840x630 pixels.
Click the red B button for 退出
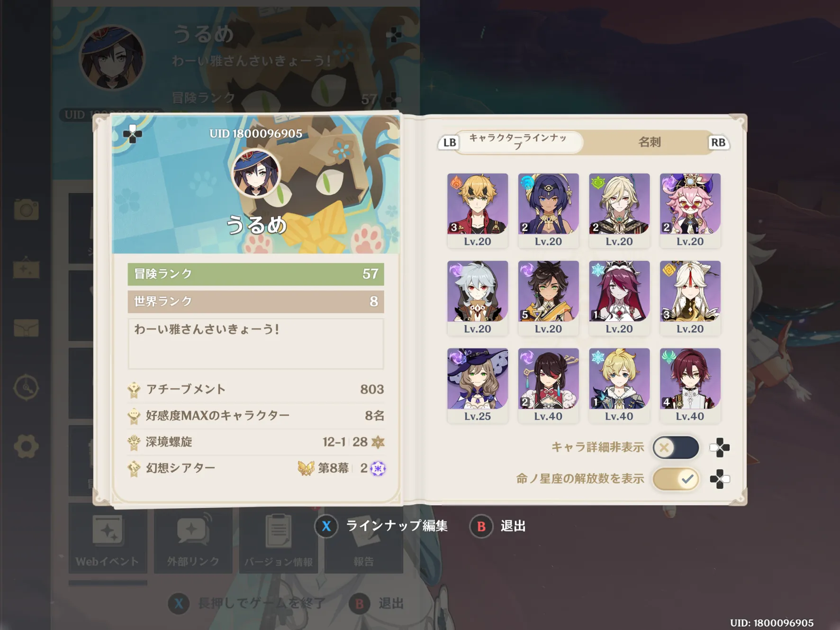tap(481, 526)
